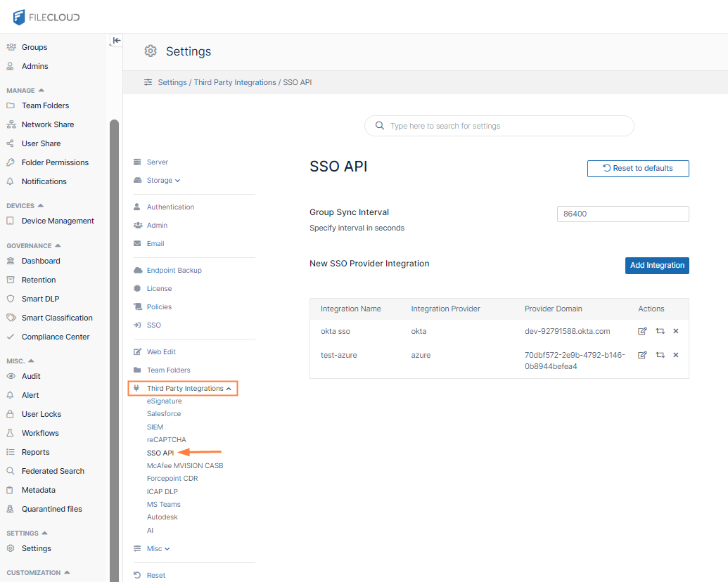Open McAfee MVISION CASB settings

(x=185, y=465)
